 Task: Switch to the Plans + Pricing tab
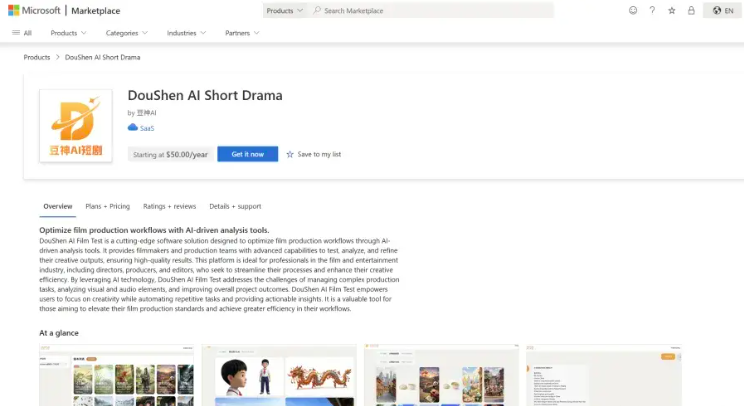tap(108, 206)
